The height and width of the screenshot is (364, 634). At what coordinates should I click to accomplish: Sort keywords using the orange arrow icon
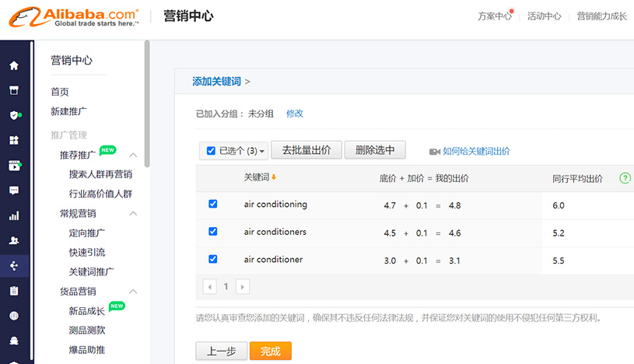tap(274, 177)
